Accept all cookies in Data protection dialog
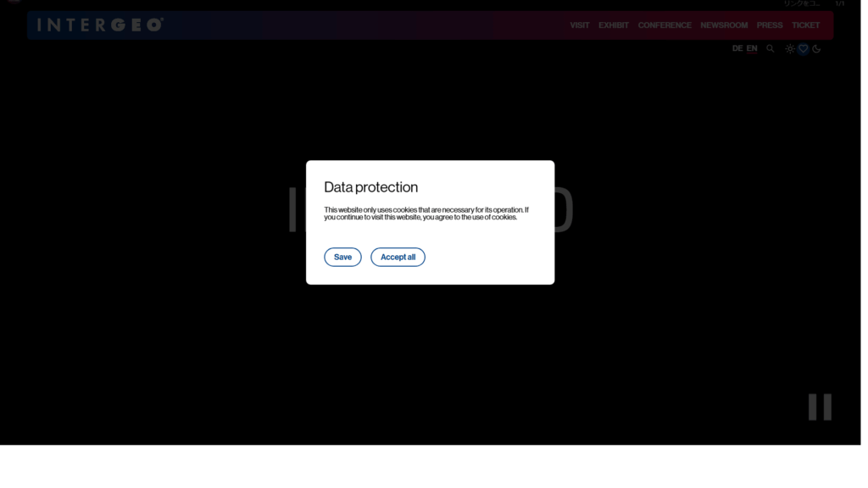 coord(398,258)
